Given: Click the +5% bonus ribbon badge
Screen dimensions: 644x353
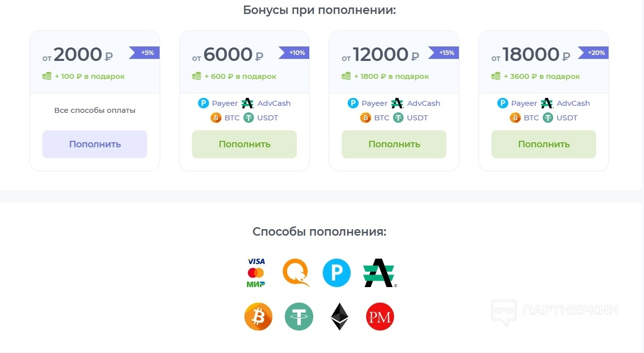Looking at the screenshot, I should pos(145,52).
